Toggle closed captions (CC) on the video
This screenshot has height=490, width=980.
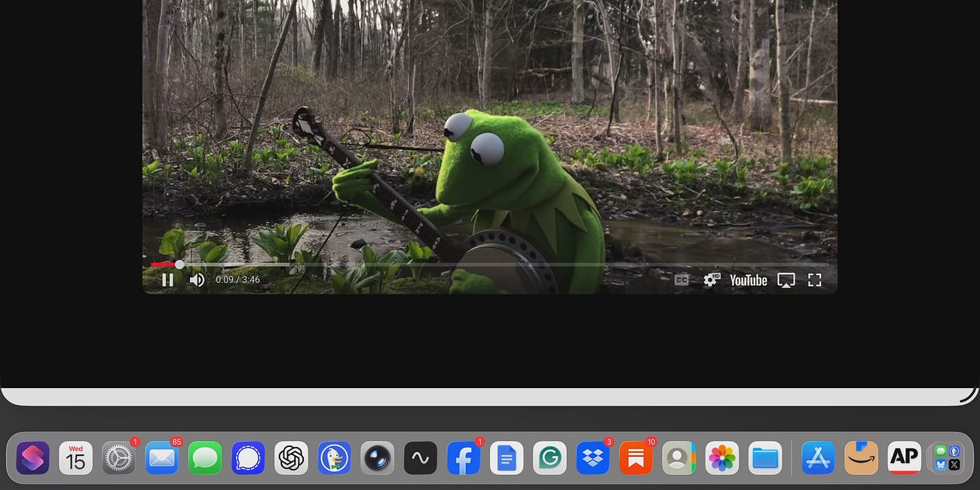pos(681,280)
